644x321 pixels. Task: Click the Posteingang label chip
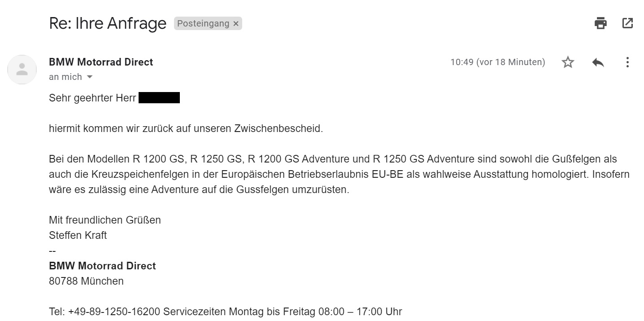tap(203, 24)
